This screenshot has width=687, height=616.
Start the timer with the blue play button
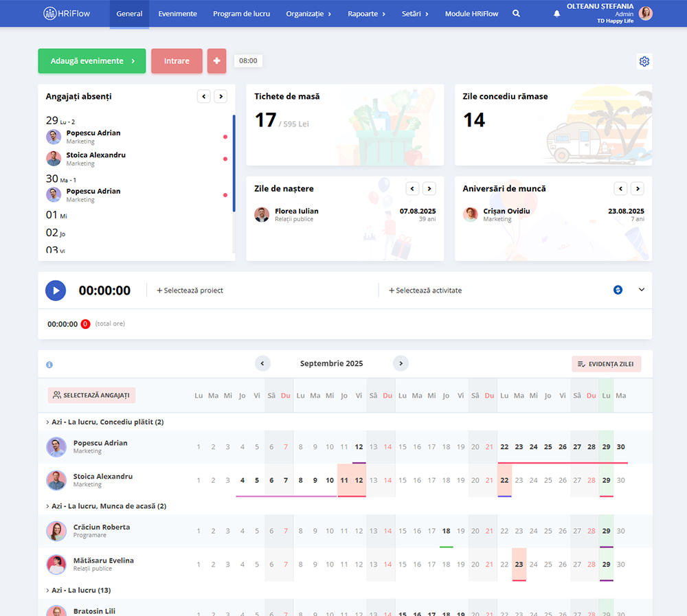(56, 290)
